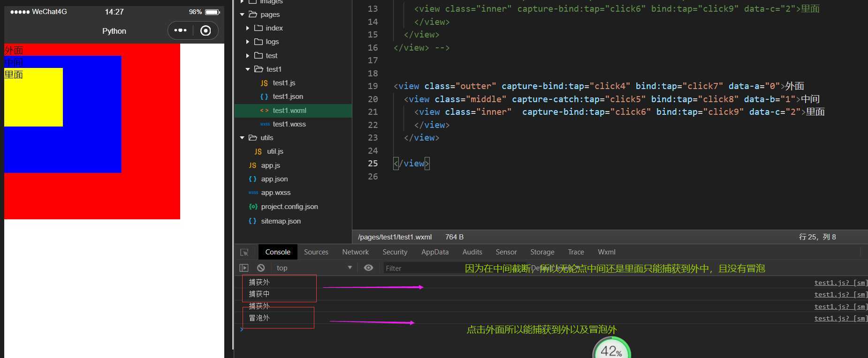Open app.wxss file

[x=275, y=193]
